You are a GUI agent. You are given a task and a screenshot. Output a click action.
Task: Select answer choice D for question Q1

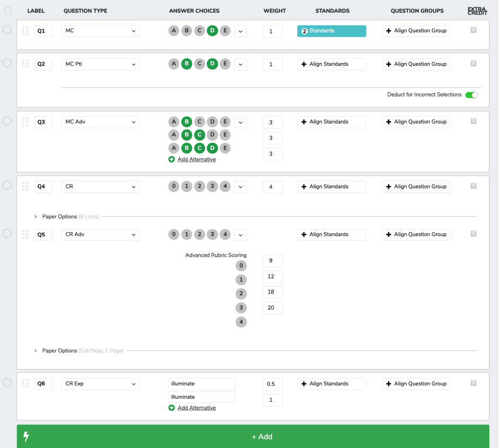coord(212,31)
